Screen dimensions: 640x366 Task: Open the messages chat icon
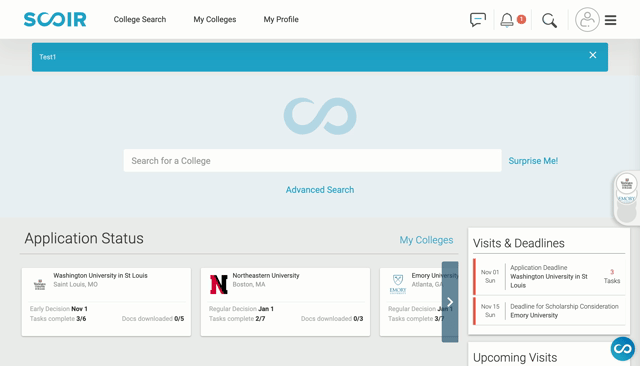(478, 20)
